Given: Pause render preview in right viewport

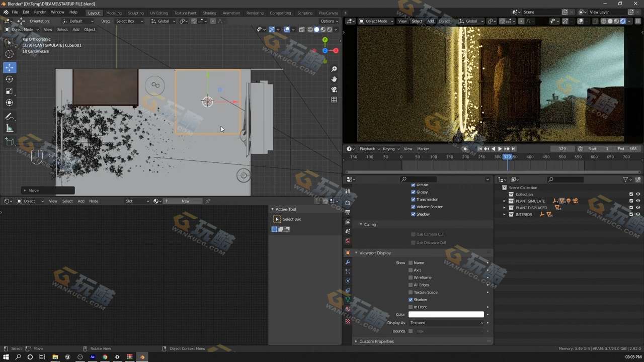Looking at the screenshot, I should (x=638, y=21).
